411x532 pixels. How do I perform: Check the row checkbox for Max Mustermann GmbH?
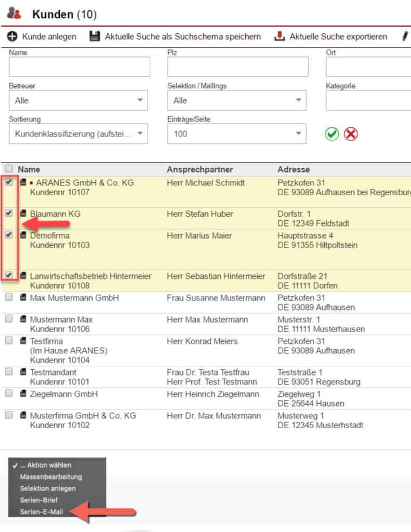8,297
